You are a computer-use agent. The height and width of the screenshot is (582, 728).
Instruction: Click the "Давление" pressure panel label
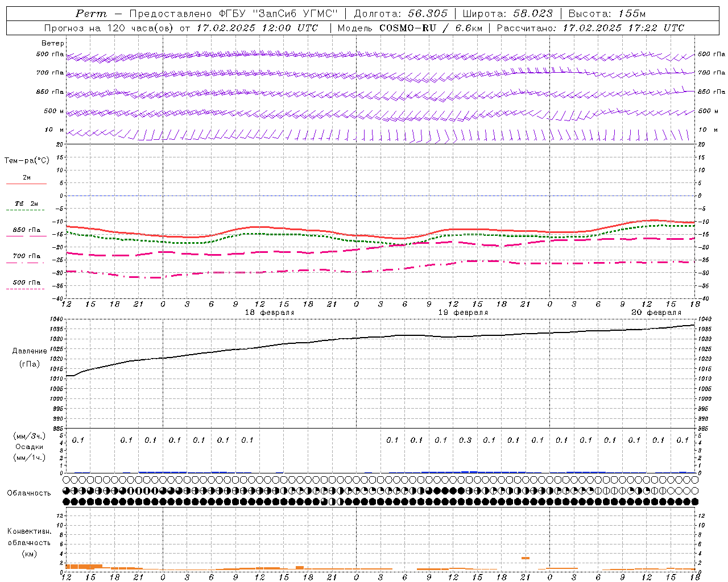pos(30,351)
